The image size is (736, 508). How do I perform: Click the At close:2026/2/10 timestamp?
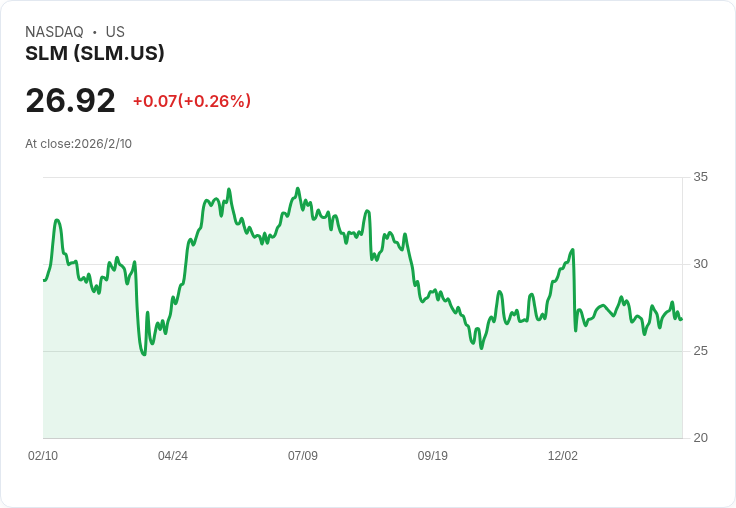78,144
